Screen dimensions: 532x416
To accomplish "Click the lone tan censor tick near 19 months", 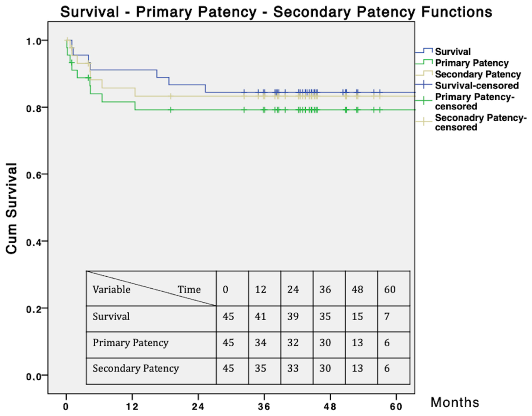I will point(171,96).
